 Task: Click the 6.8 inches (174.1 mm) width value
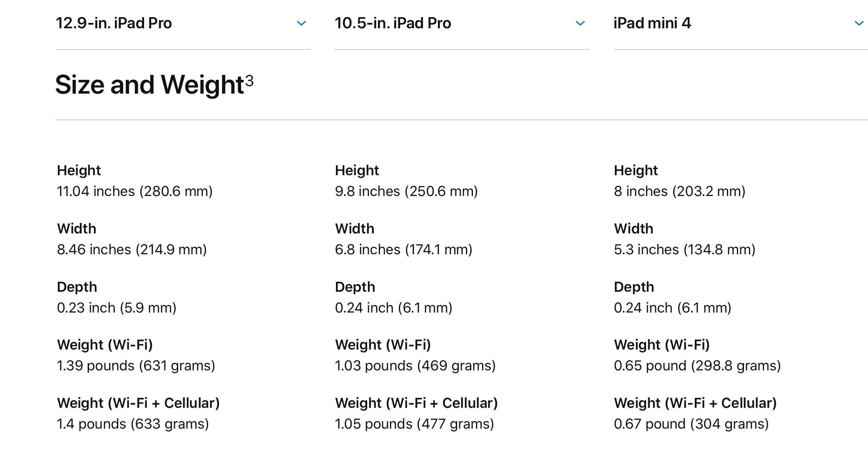click(x=403, y=250)
